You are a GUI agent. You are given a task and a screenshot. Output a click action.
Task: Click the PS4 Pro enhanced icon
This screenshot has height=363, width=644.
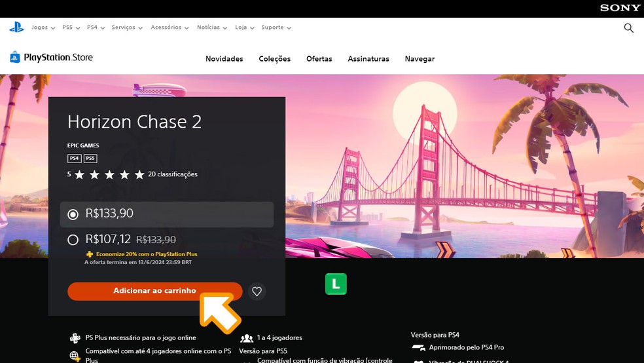(x=418, y=348)
